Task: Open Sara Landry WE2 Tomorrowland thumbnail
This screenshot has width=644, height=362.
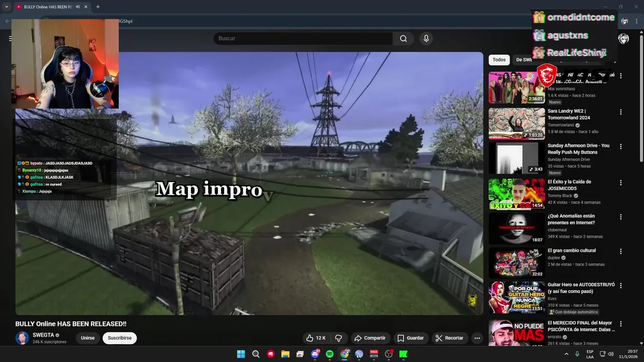Action: [517, 124]
